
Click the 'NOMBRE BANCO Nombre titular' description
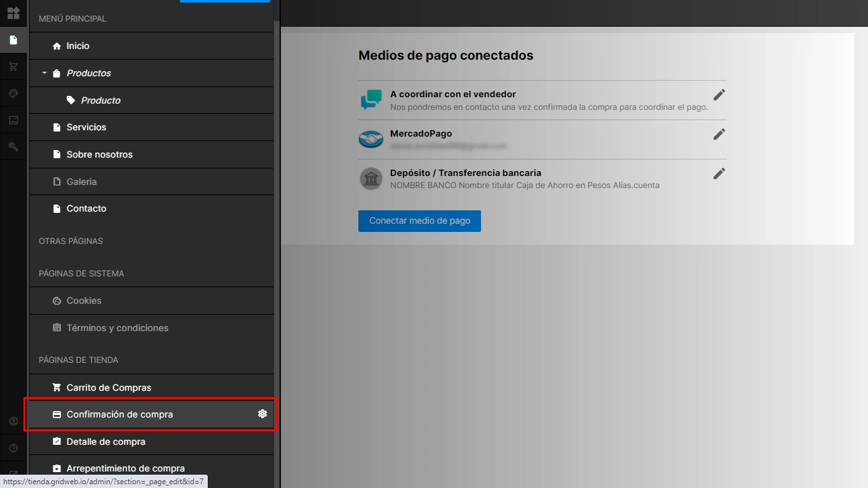coord(525,186)
